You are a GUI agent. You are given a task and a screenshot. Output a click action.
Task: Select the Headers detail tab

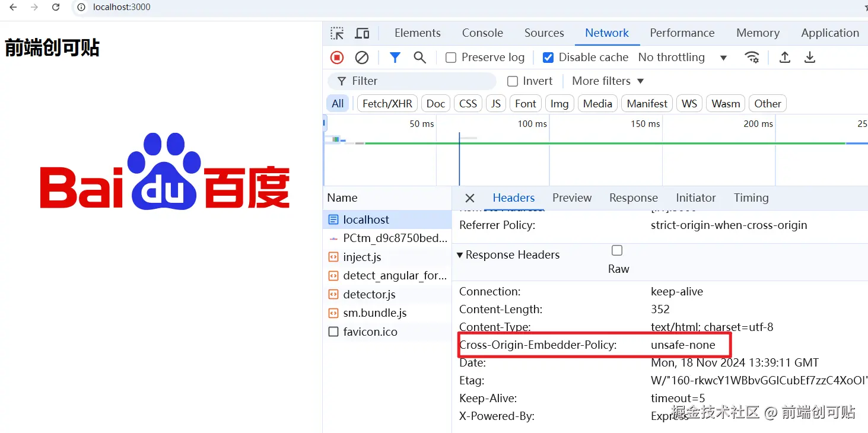[514, 198]
